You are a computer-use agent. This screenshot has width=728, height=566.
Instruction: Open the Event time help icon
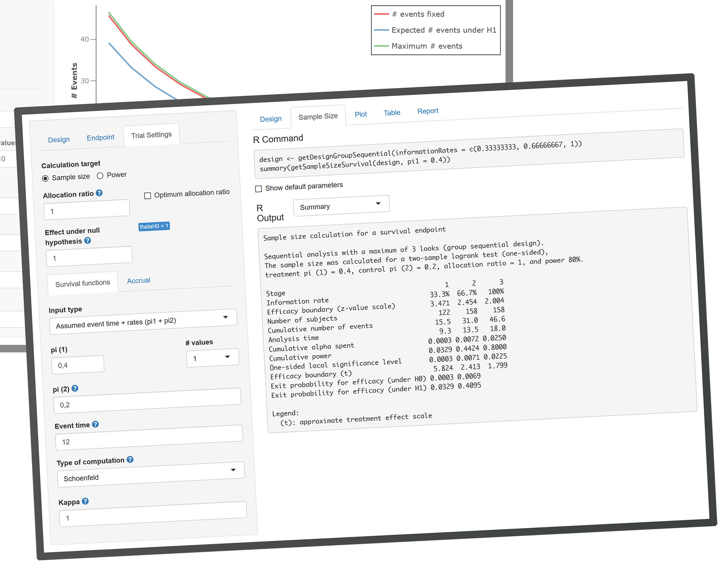[95, 424]
